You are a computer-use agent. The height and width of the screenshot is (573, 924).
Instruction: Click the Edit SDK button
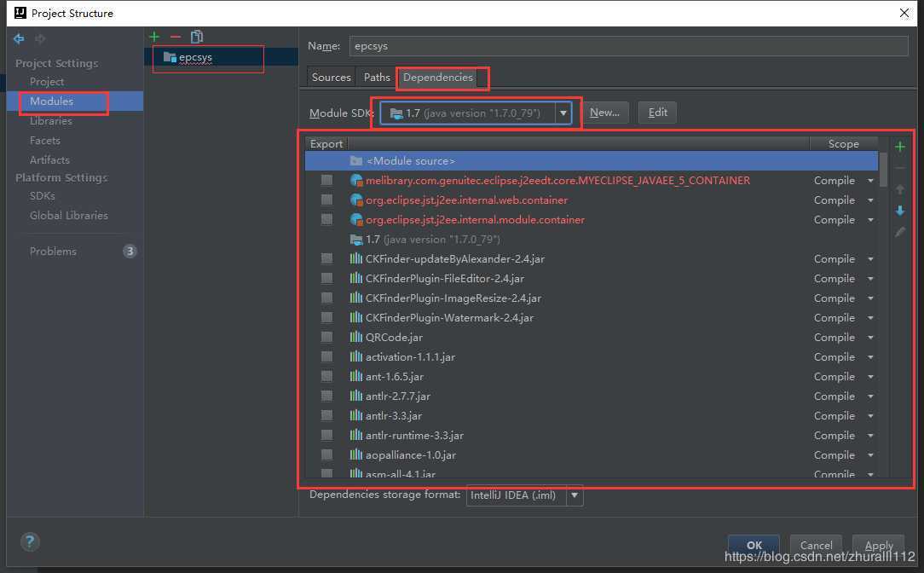658,113
